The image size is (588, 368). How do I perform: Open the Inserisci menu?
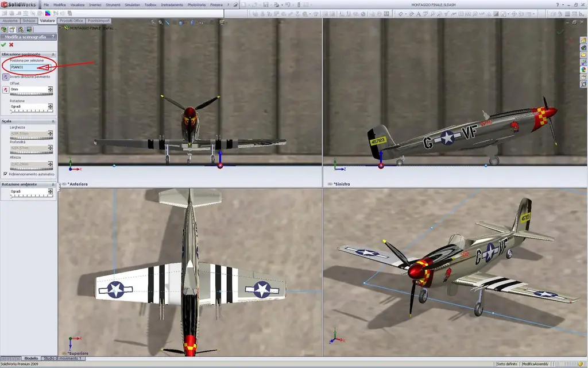95,5
